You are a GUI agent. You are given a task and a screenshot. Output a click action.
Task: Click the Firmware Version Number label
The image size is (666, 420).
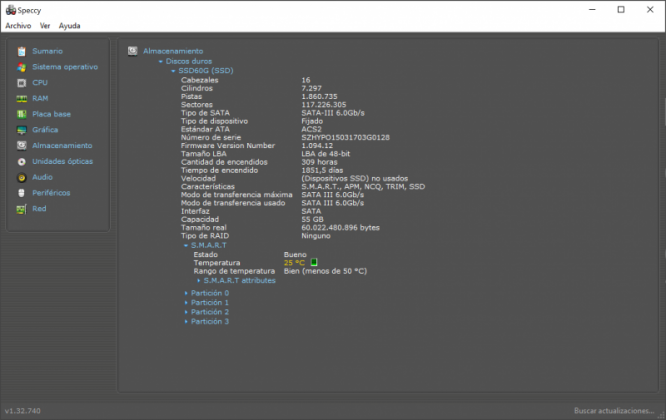point(228,145)
